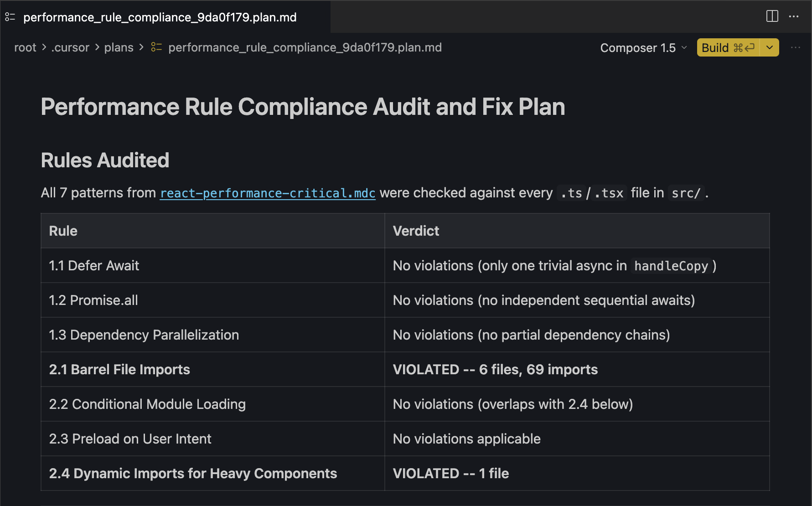Click the plan filename in breadcrumb
812x506 pixels.
tap(305, 47)
